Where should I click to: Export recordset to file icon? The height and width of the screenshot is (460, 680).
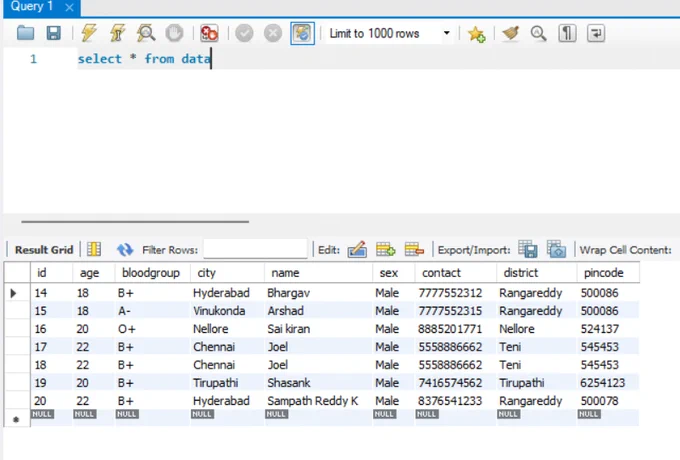point(528,249)
